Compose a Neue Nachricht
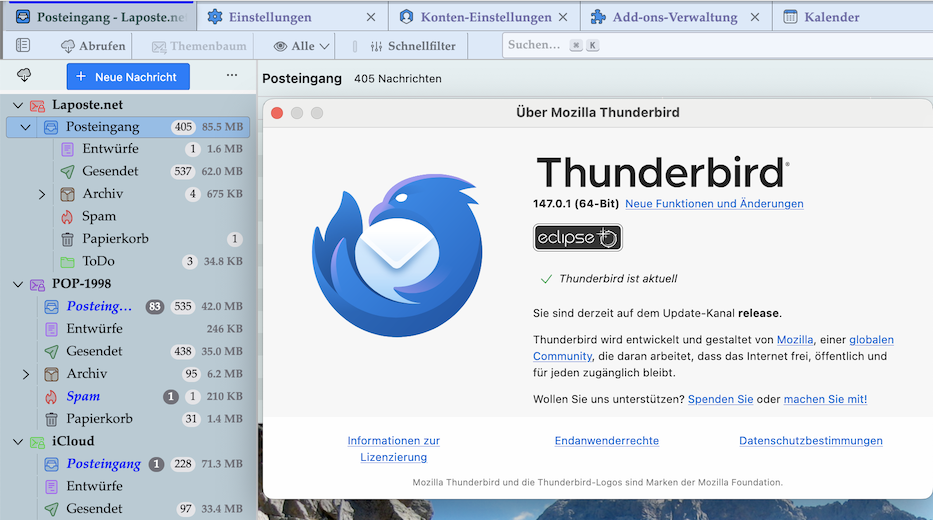Viewport: 933px width, 520px height. click(128, 77)
